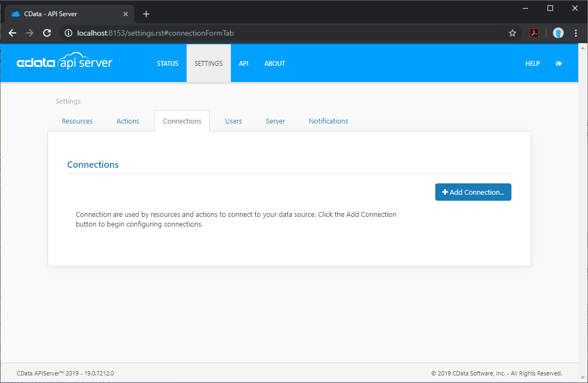Click the Add Connection button
This screenshot has width=588, height=383.
click(x=473, y=192)
